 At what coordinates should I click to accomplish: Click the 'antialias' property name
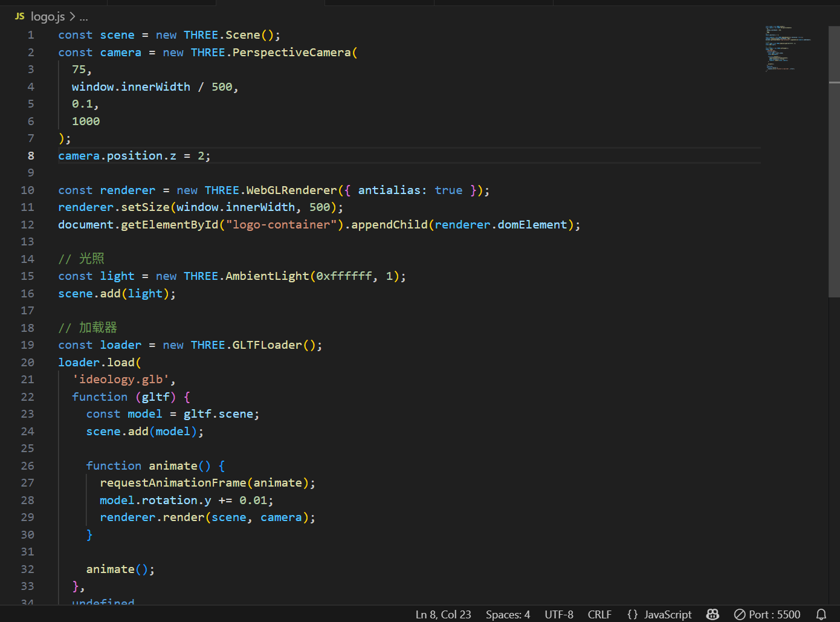[389, 190]
